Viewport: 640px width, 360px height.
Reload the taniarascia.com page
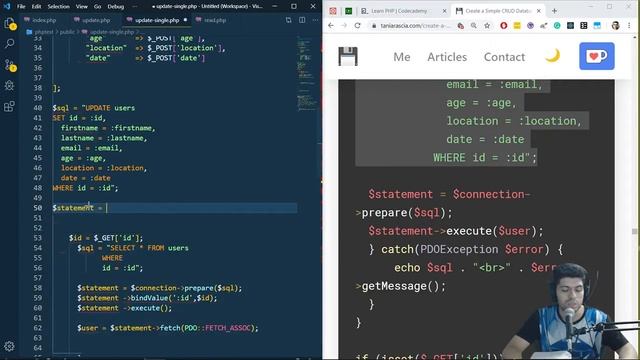[358, 25]
